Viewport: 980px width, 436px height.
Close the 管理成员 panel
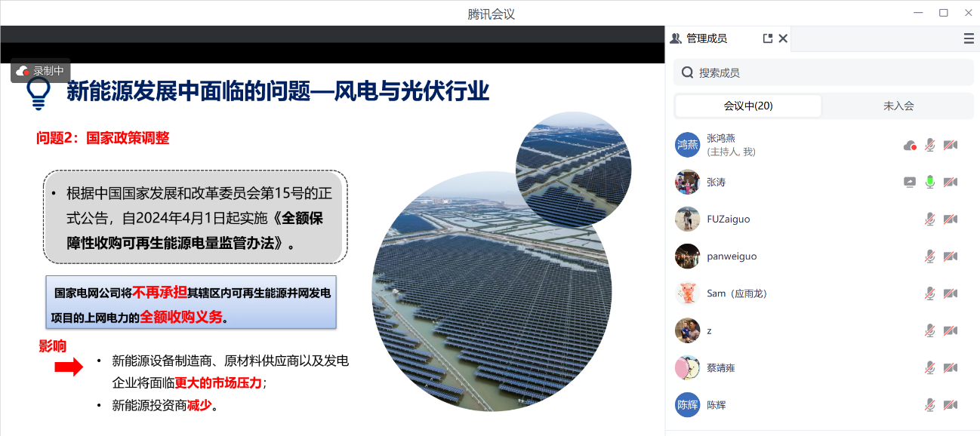783,38
